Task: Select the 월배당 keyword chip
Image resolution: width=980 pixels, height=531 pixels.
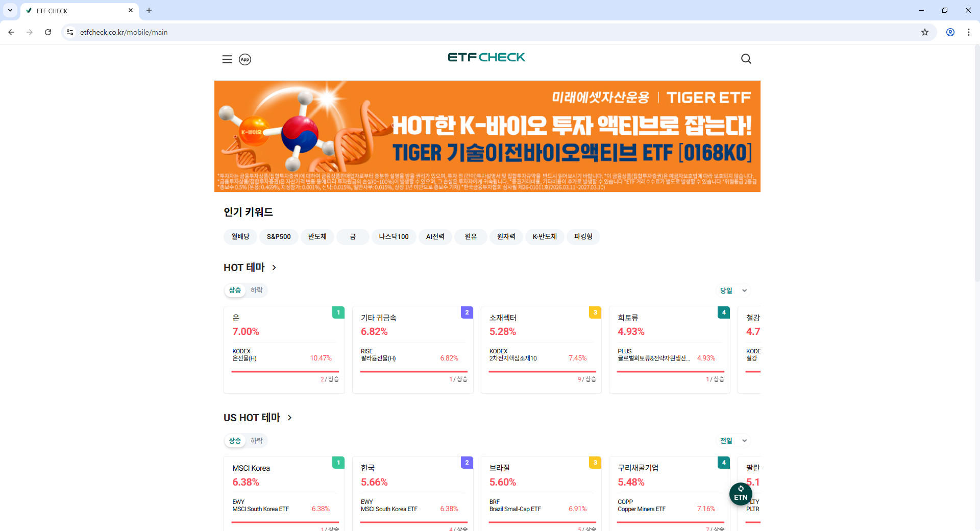Action: point(240,236)
